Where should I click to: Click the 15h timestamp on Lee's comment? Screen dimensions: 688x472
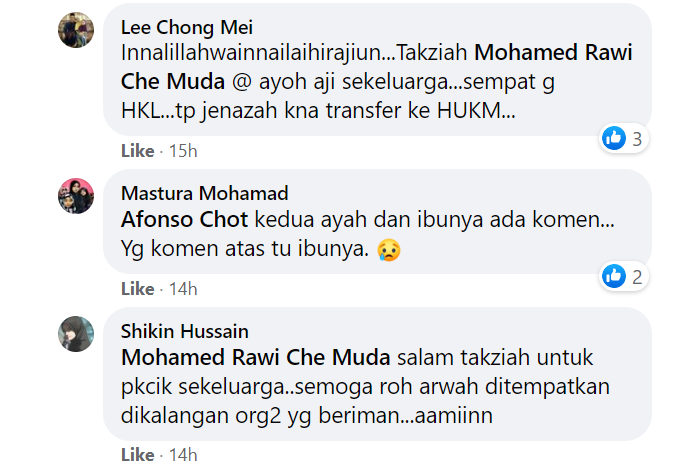(x=183, y=151)
